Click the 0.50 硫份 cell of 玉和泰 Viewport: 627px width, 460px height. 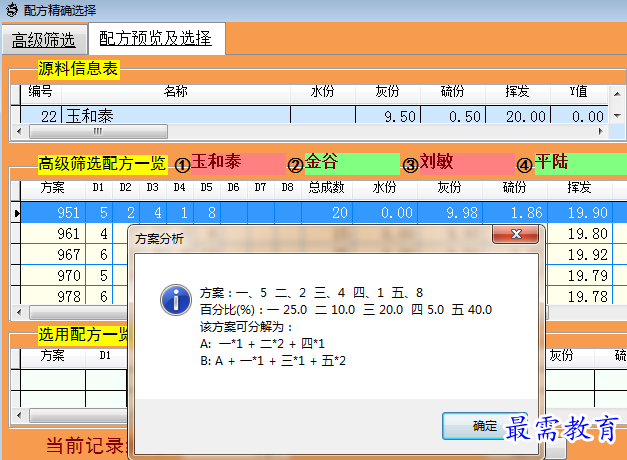pos(453,116)
